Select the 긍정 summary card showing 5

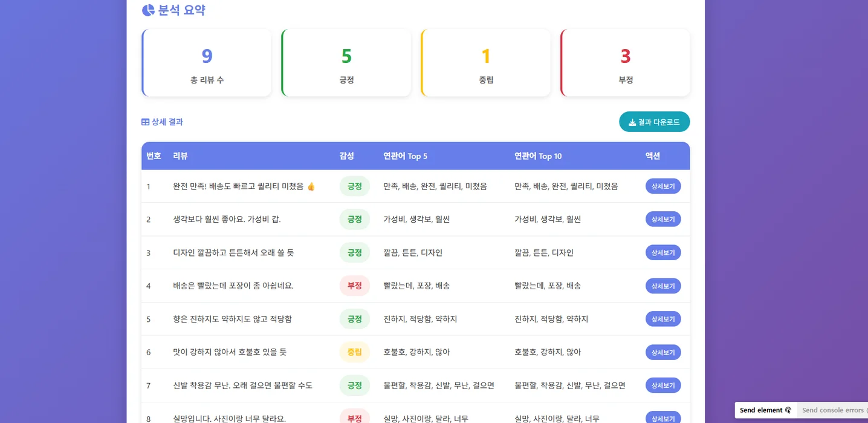[x=346, y=63]
